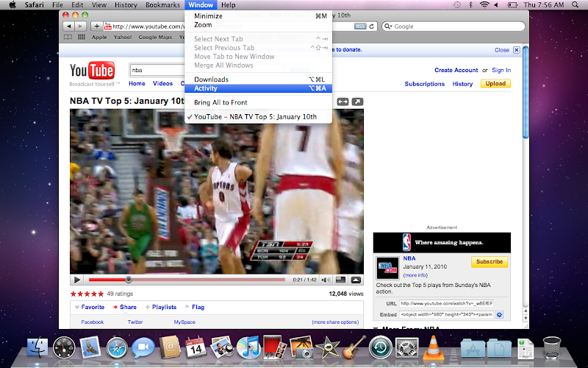Click the Google search field in Safari
This screenshot has width=588, height=368.
pos(453,26)
